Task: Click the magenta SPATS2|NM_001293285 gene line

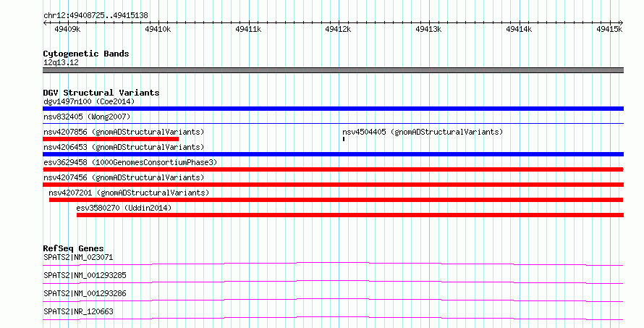Action: 333,282
